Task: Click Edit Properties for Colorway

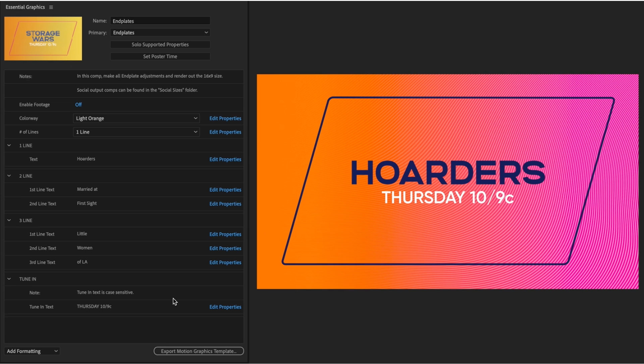Action: [x=225, y=118]
